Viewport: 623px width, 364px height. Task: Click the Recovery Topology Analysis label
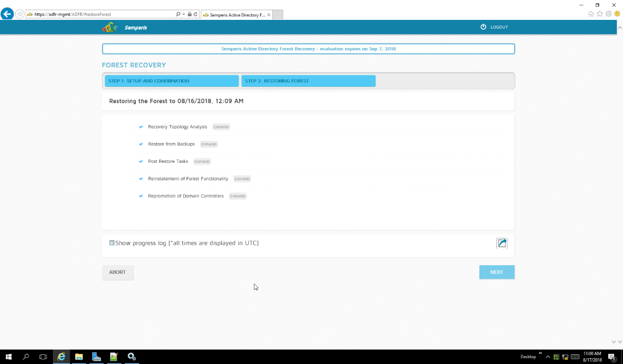[x=178, y=127]
